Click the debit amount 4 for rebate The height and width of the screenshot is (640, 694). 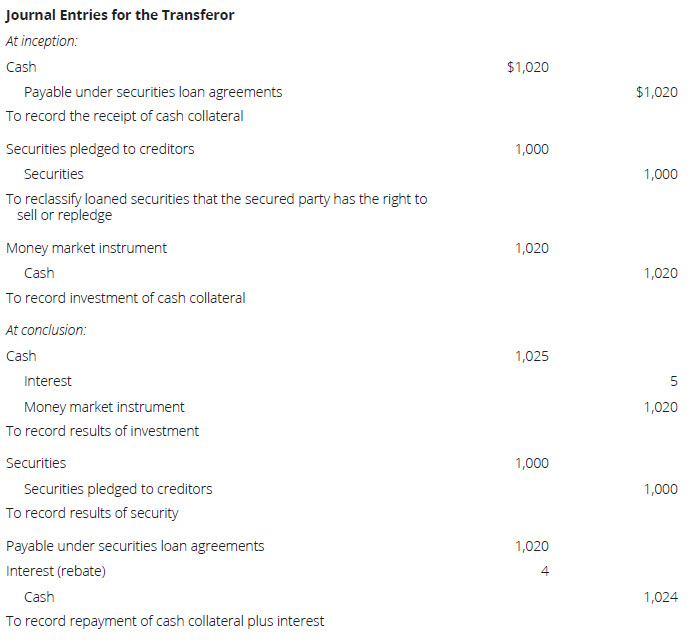coord(544,571)
